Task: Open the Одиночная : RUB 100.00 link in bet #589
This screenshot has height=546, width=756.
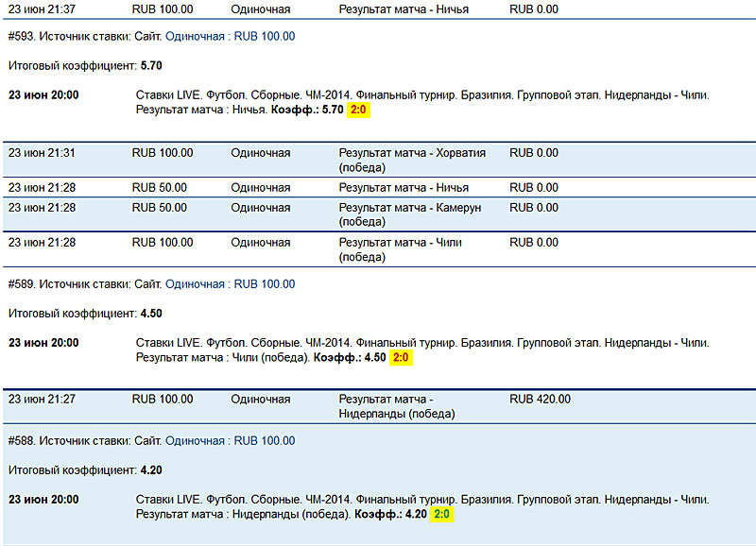Action: (230, 284)
